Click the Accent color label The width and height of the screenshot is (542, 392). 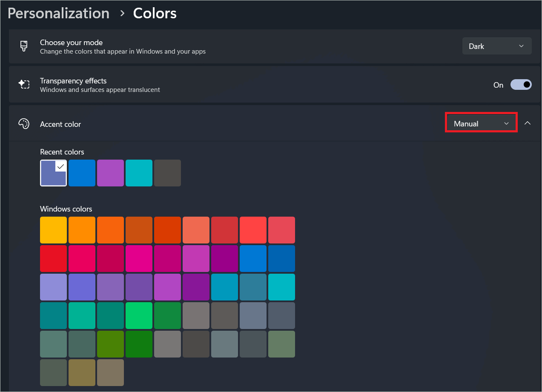pyautogui.click(x=60, y=124)
